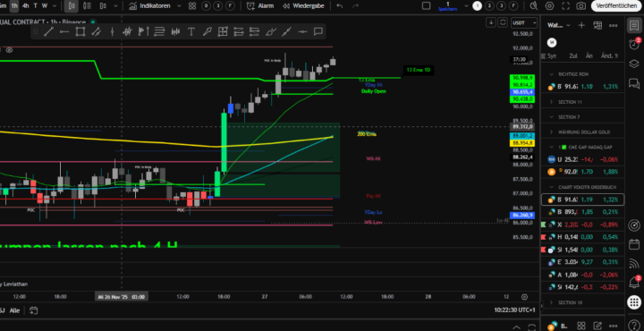Sort watchlist by Änd. % column

pos(609,55)
